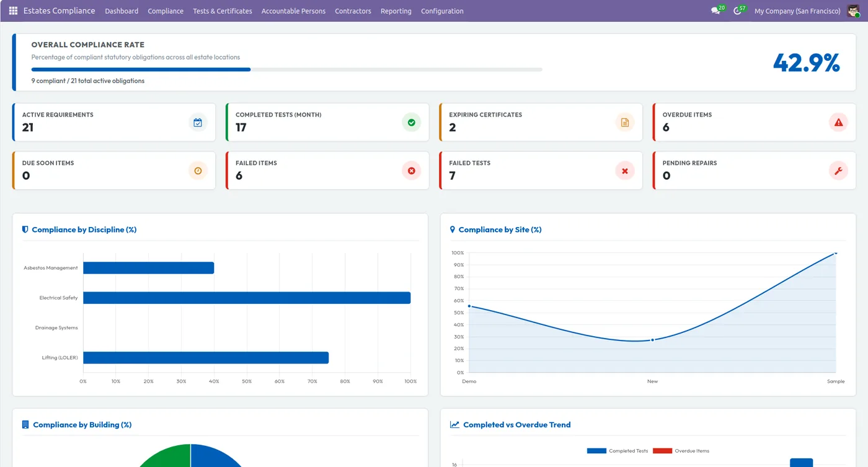Open the Tests & Certificates menu

pyautogui.click(x=223, y=11)
